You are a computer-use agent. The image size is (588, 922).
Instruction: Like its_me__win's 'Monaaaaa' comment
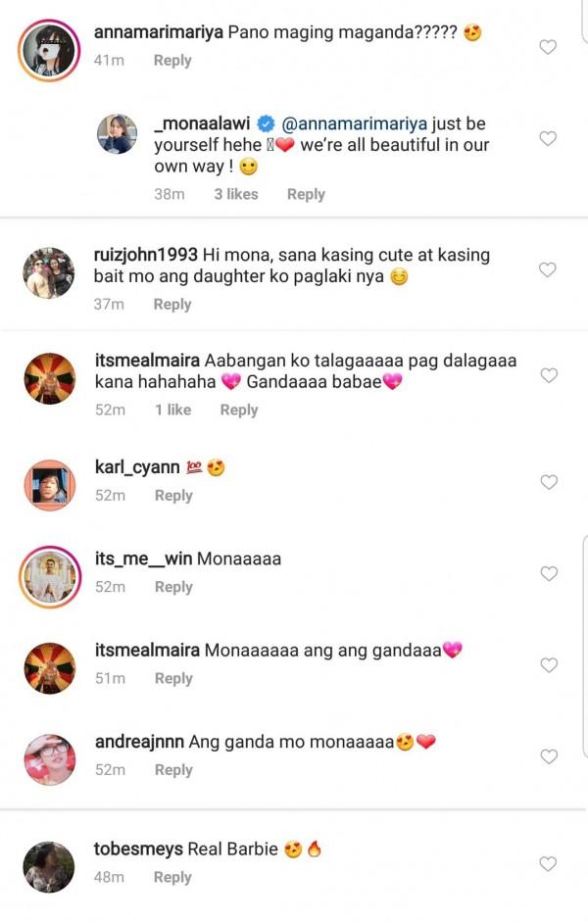pyautogui.click(x=549, y=574)
